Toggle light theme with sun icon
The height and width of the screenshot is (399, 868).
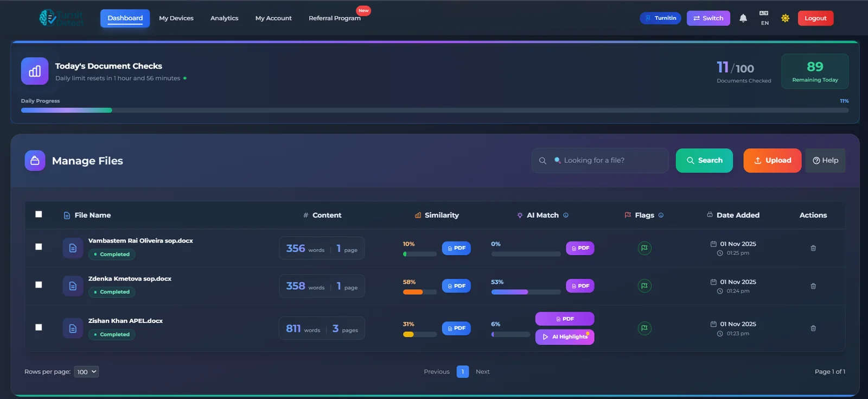click(x=785, y=18)
